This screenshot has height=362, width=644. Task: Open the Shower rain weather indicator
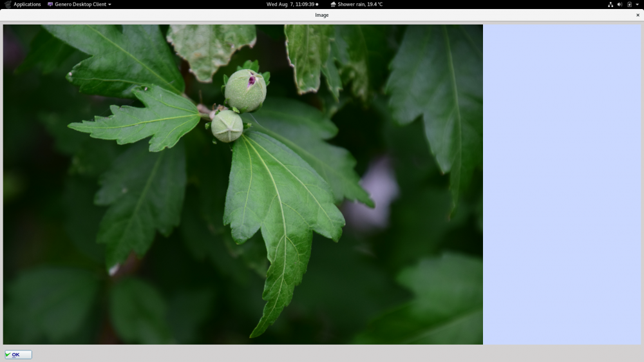click(x=357, y=4)
